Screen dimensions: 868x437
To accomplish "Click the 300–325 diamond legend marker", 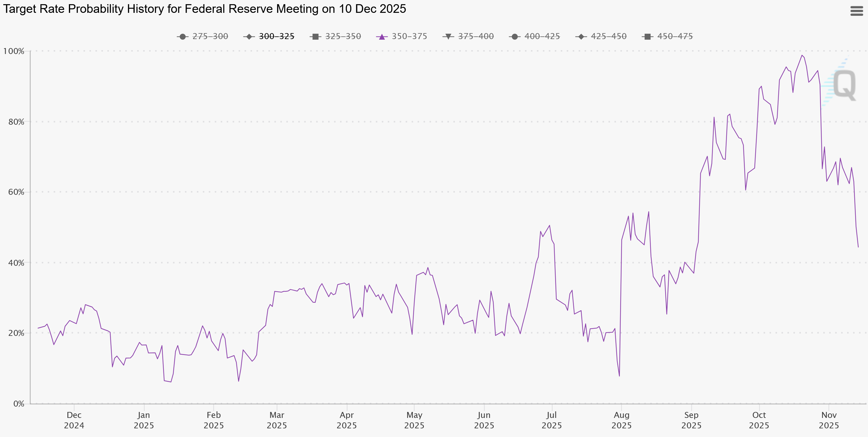I will [x=249, y=37].
